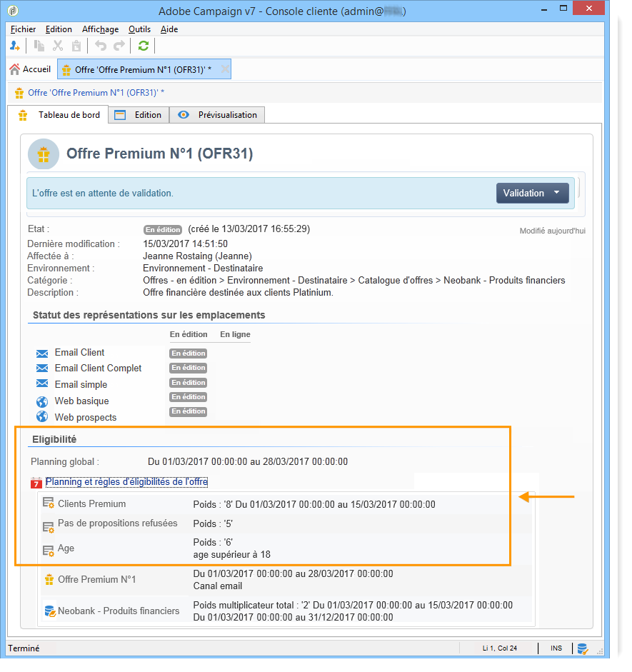Click the Web prospects label

(86, 418)
